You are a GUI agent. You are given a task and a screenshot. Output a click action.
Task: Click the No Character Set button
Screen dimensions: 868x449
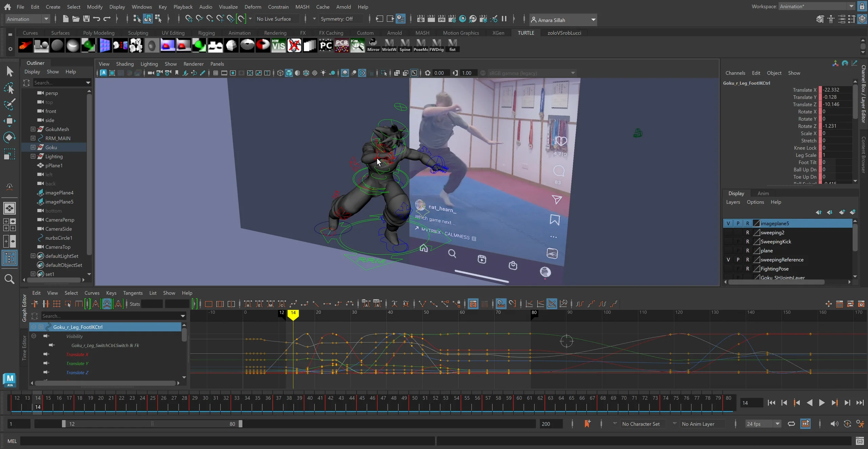[641, 424]
